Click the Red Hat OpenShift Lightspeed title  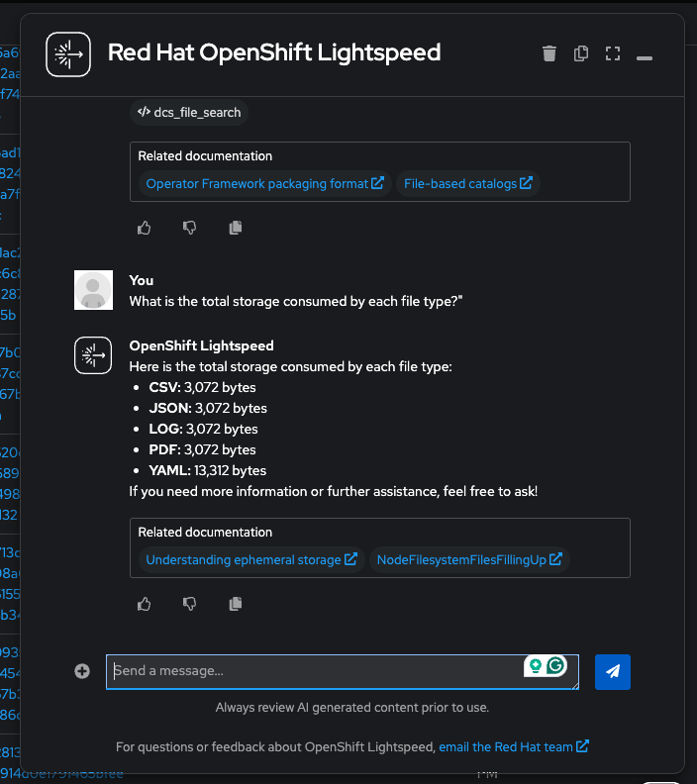pos(274,53)
